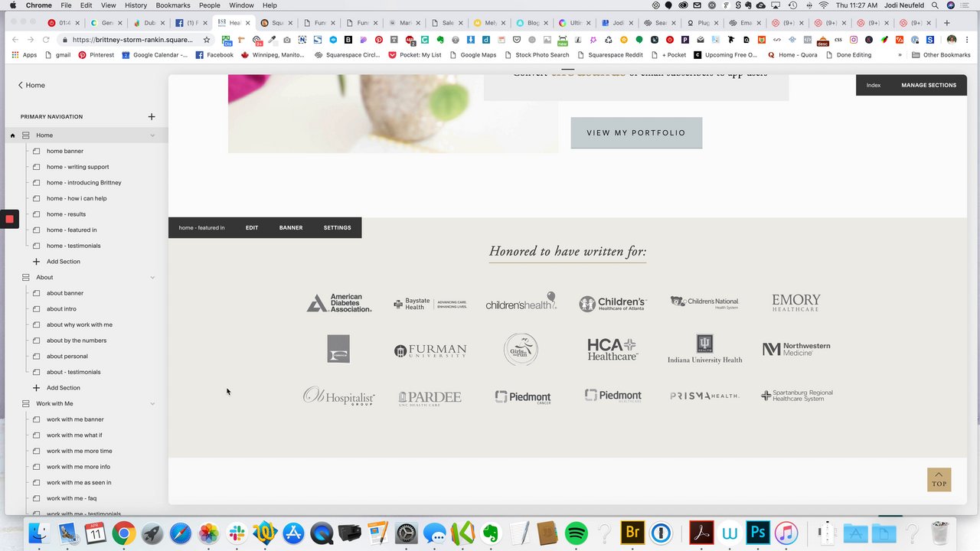980x551 pixels.
Task: Select home - writing support page
Action: tap(77, 167)
